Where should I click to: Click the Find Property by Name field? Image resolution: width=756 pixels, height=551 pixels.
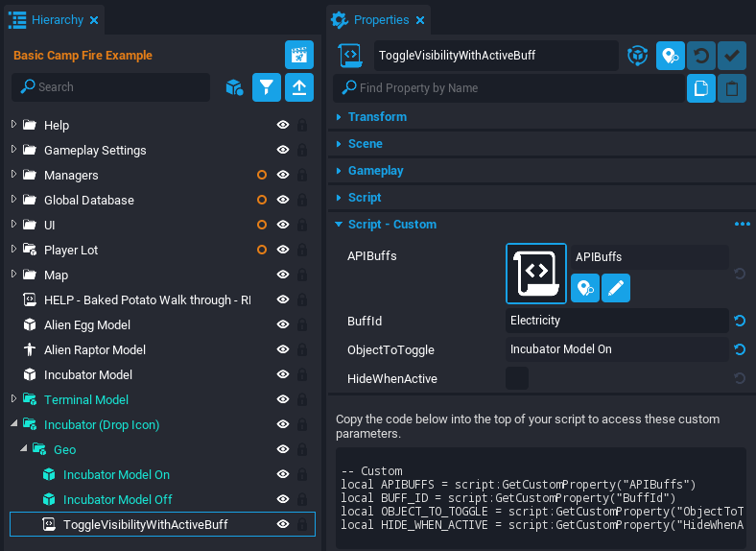pyautogui.click(x=508, y=88)
